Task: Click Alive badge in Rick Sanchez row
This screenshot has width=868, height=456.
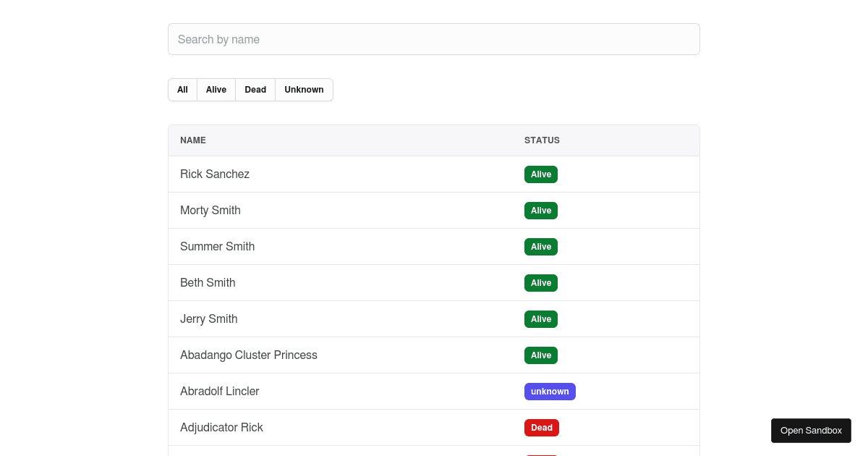Action: pos(541,174)
